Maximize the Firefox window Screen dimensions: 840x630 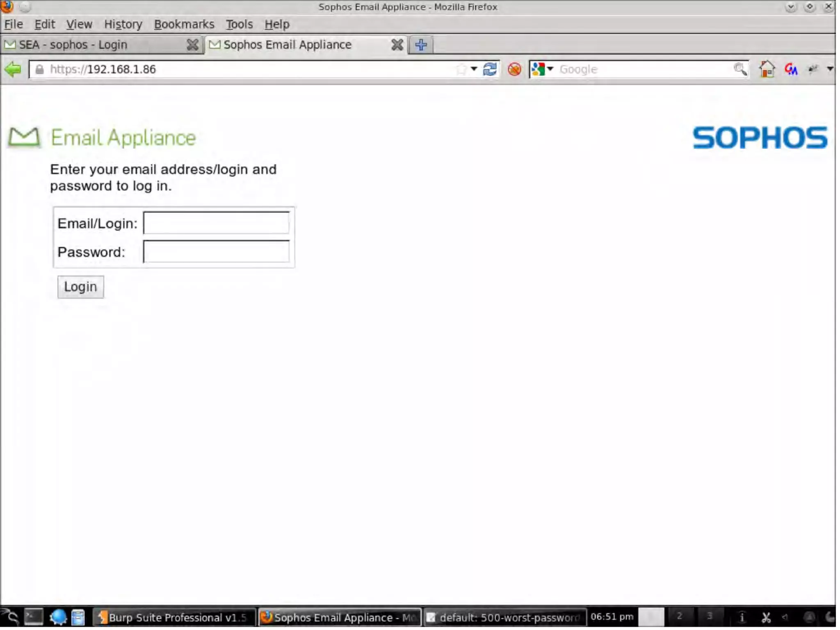tap(810, 7)
